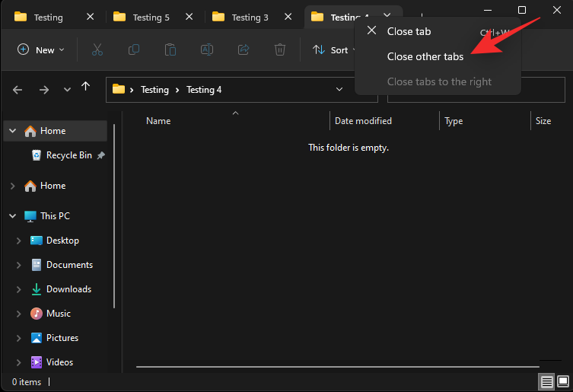Switch to details view icon

click(x=546, y=382)
